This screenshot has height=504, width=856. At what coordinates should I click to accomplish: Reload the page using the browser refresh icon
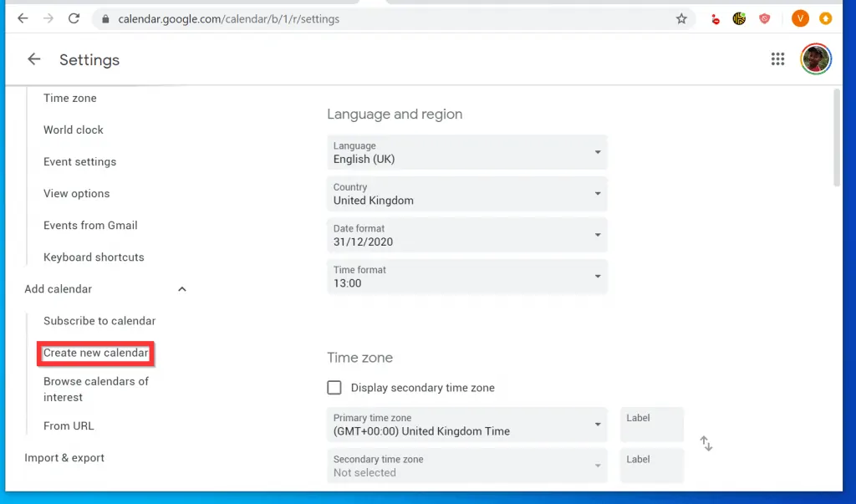74,18
